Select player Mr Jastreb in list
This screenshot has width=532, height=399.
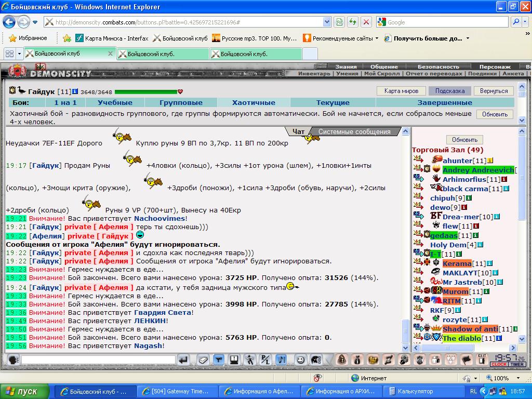pos(462,282)
